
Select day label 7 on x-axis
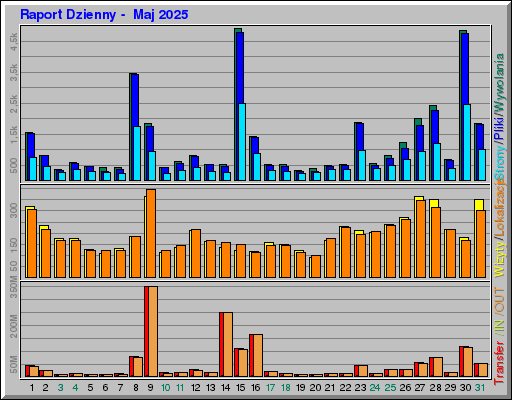point(120,388)
